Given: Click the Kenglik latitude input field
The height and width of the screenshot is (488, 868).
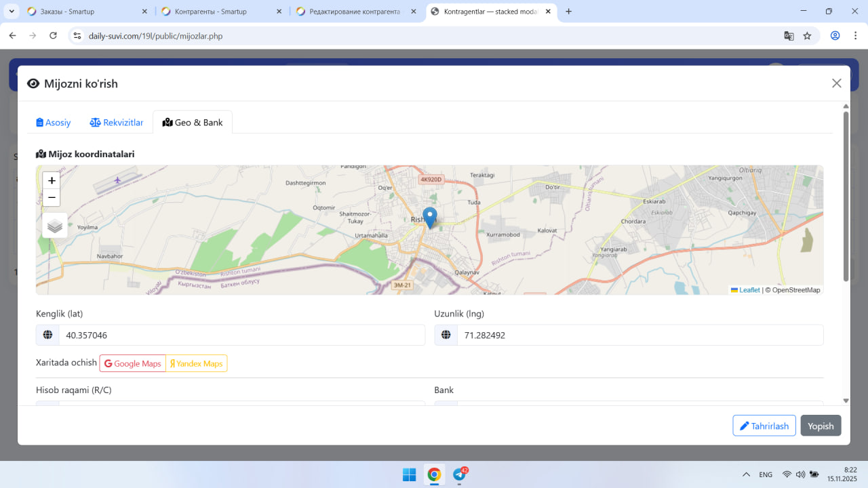Looking at the screenshot, I should pyautogui.click(x=241, y=335).
